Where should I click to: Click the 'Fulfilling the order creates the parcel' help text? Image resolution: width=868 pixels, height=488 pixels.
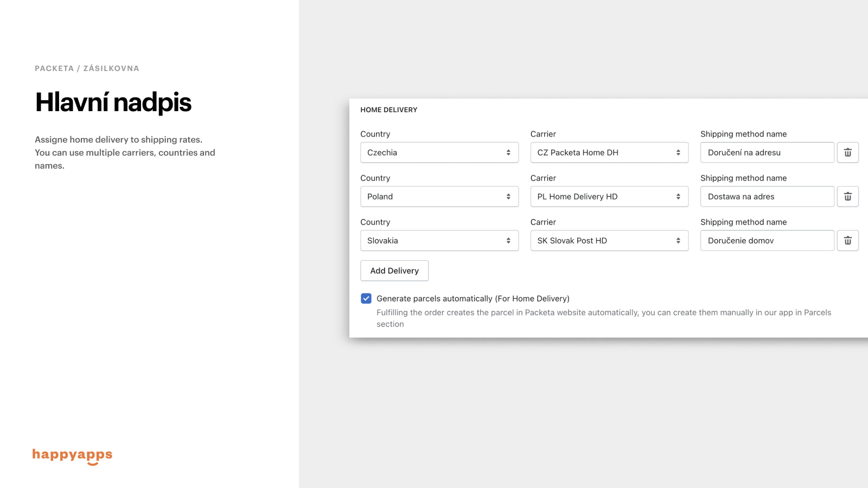(x=604, y=318)
